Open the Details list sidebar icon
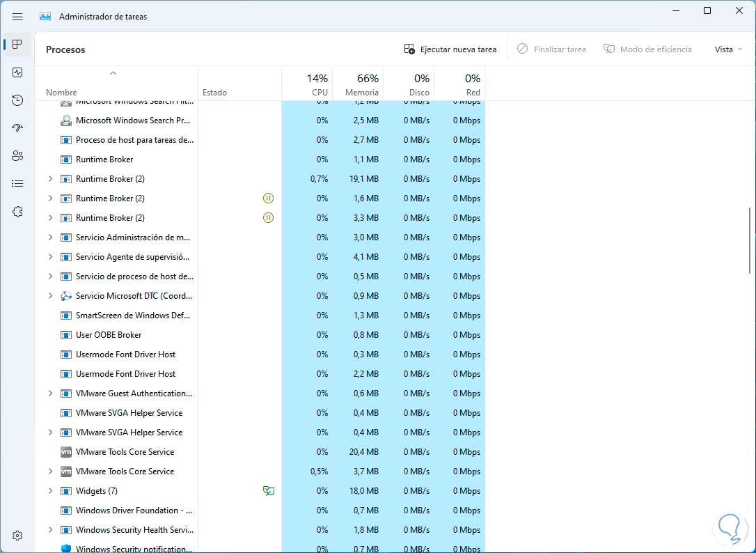 17,183
